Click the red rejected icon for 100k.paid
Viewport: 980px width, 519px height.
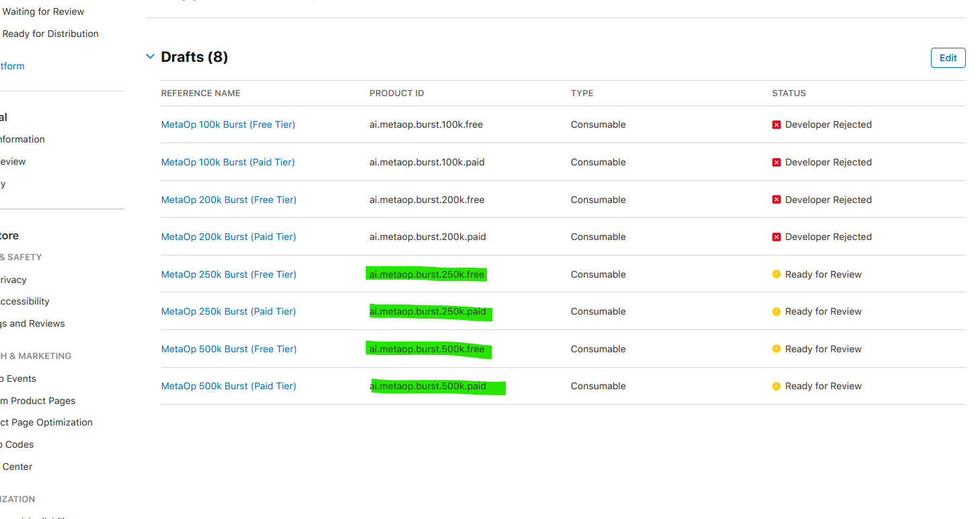pos(776,162)
